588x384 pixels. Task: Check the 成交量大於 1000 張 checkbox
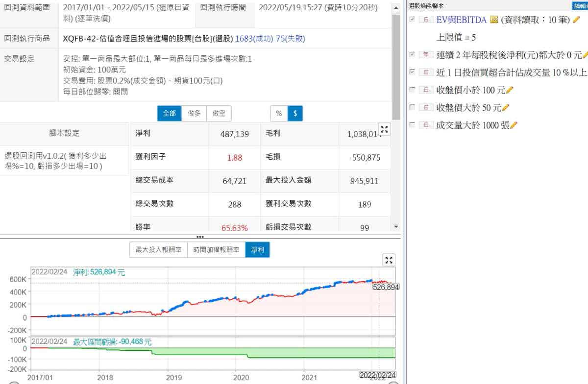point(412,125)
